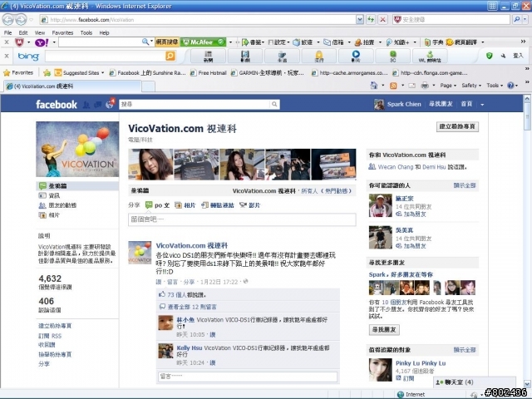The height and width of the screenshot is (399, 532).
Task: Open the search provider dropdown arrow
Action: point(525,20)
